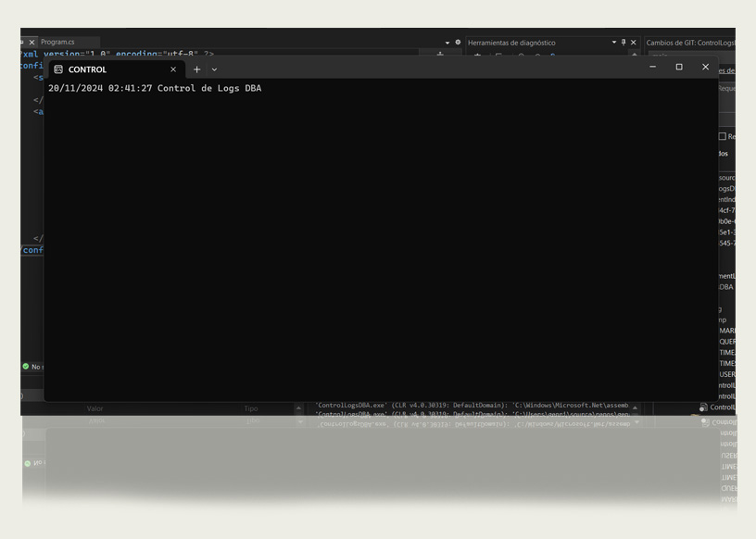Pin the Herramientas de diagnóstico panel
This screenshot has width=756, height=539.
pyautogui.click(x=624, y=43)
